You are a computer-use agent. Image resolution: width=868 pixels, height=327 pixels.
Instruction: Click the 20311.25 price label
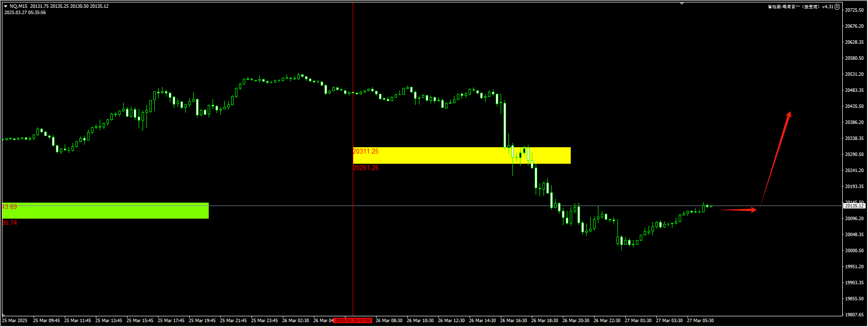click(x=365, y=152)
